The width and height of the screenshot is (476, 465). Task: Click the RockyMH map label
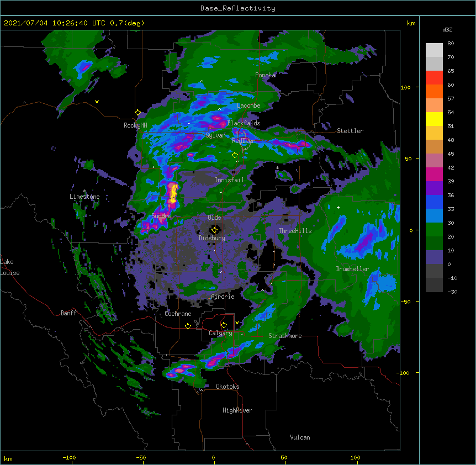(x=135, y=125)
